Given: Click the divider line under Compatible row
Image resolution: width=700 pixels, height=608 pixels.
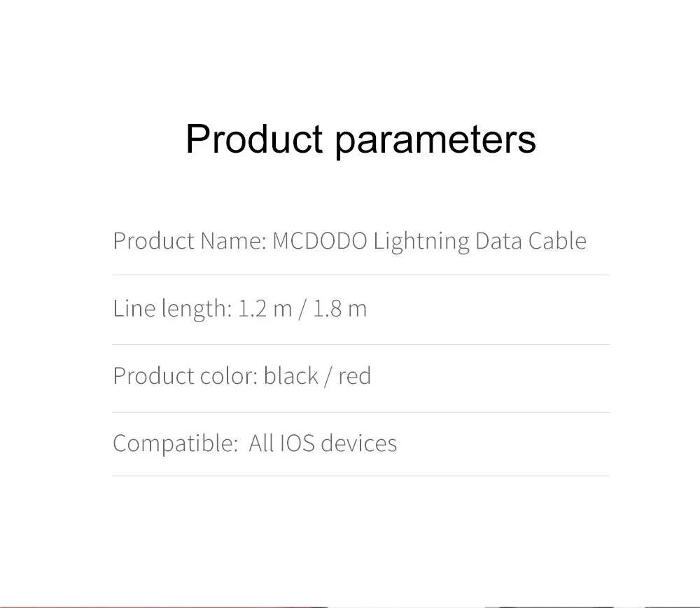Looking at the screenshot, I should pyautogui.click(x=360, y=476).
